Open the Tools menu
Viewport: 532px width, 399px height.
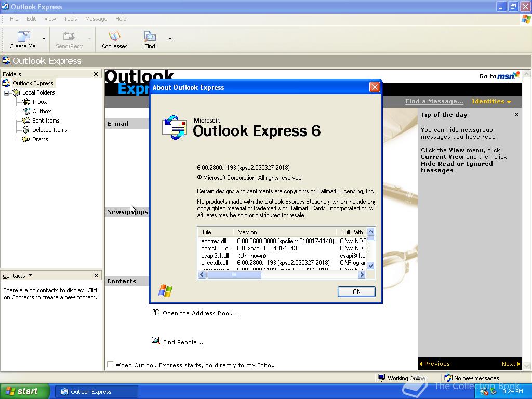tap(71, 19)
